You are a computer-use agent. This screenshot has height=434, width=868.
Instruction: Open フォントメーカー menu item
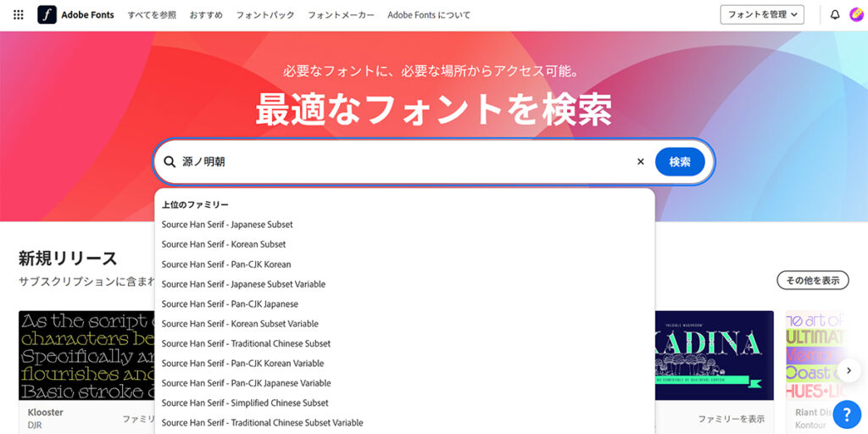pos(341,15)
